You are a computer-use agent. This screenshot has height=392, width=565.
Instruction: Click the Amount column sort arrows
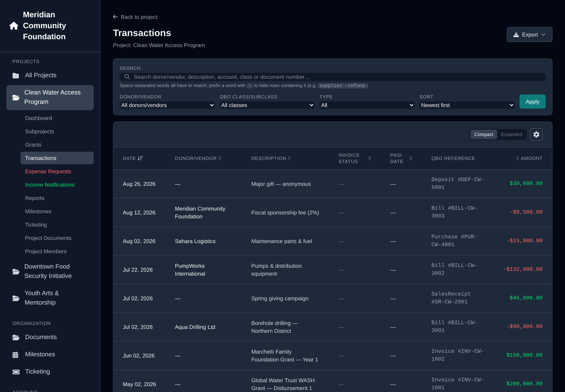pyautogui.click(x=517, y=158)
